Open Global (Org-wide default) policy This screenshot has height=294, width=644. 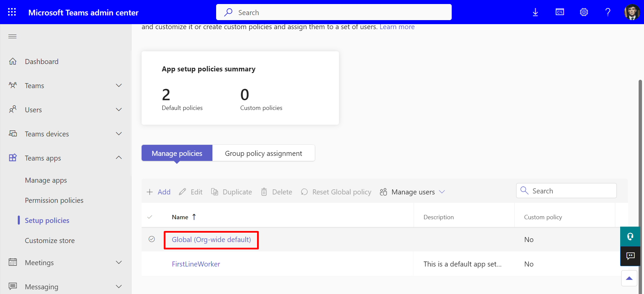pyautogui.click(x=211, y=240)
